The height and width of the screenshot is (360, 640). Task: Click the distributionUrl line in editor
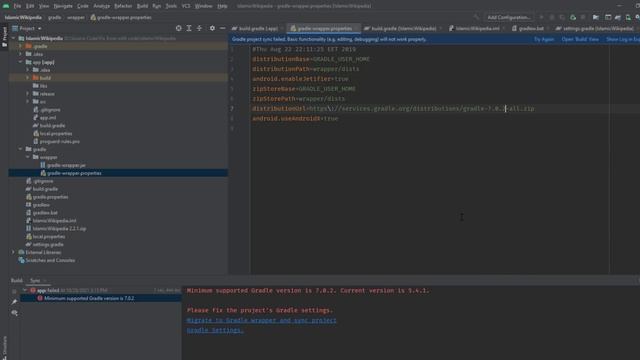(x=393, y=109)
